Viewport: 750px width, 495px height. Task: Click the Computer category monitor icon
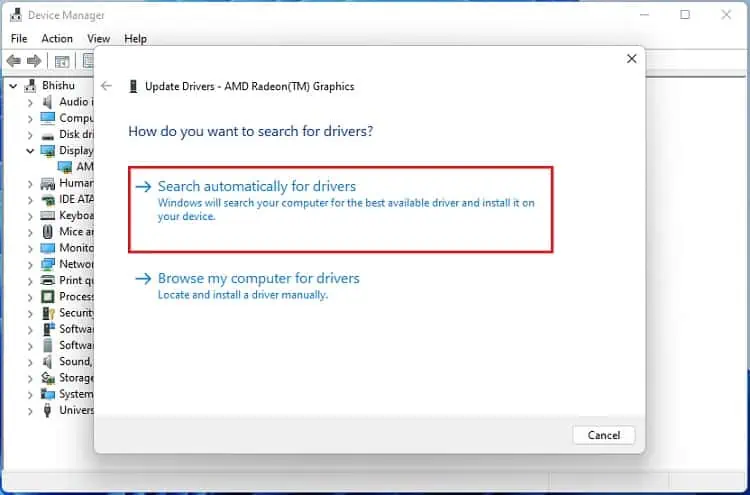pyautogui.click(x=47, y=118)
